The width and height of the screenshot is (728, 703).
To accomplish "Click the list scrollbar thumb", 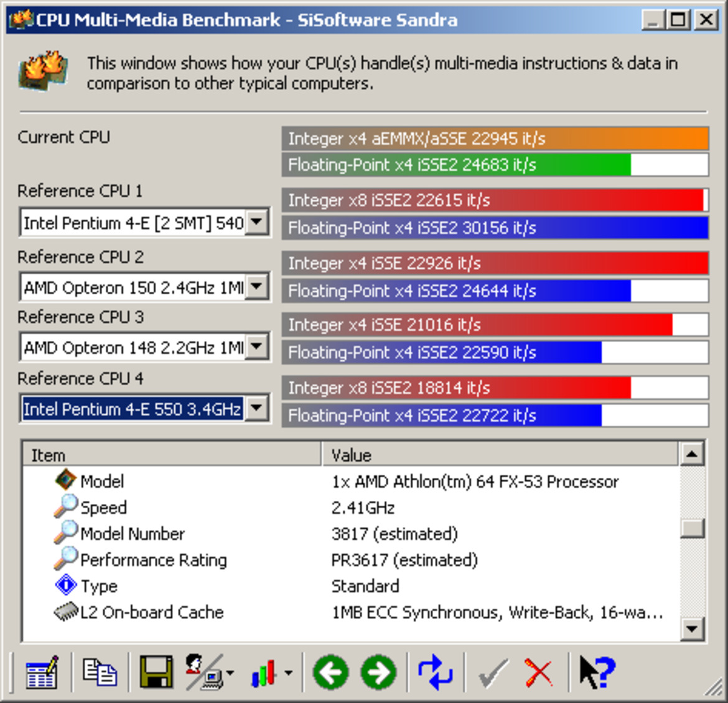I will click(692, 528).
